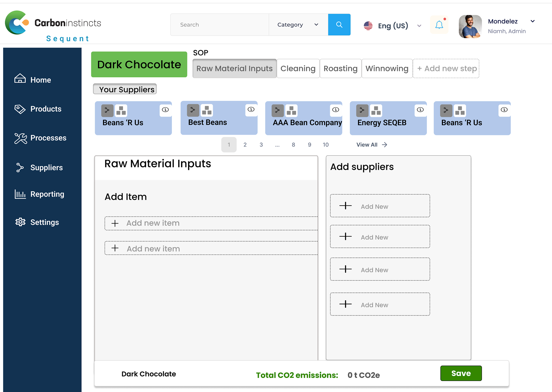This screenshot has width=552, height=392.
Task: Expand the Eng (US) language selector
Action: coord(419,26)
